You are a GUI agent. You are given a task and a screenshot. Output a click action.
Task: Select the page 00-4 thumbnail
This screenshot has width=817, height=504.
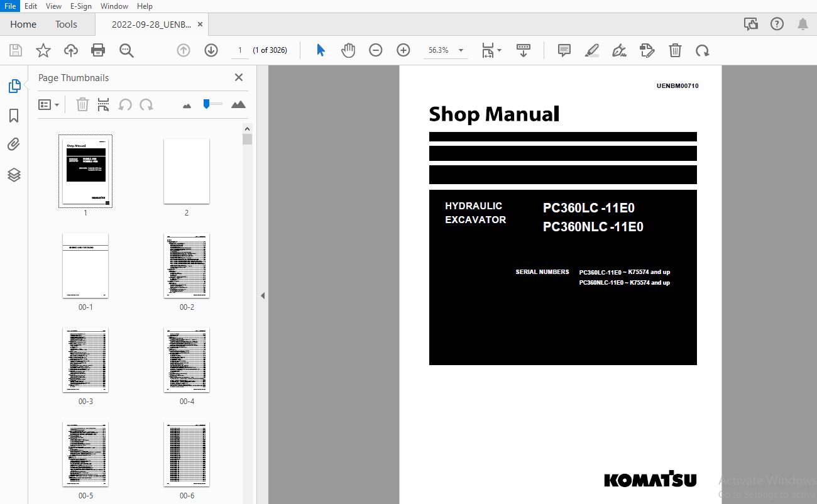pyautogui.click(x=187, y=360)
